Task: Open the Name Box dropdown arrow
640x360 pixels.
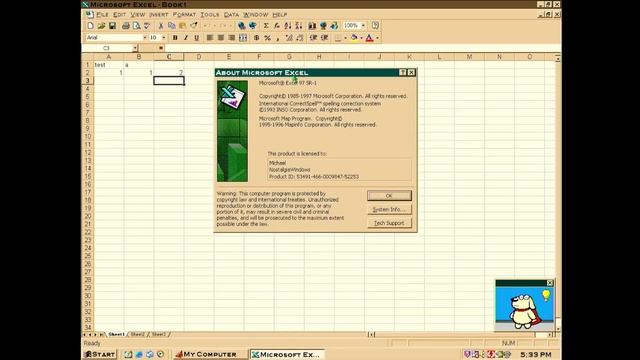Action: pos(135,48)
